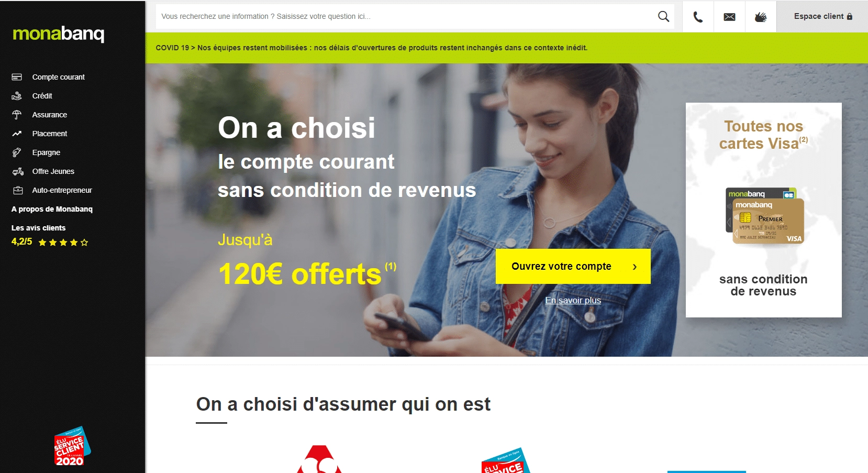The height and width of the screenshot is (473, 868).
Task: Click the monabanq logo
Action: click(58, 34)
